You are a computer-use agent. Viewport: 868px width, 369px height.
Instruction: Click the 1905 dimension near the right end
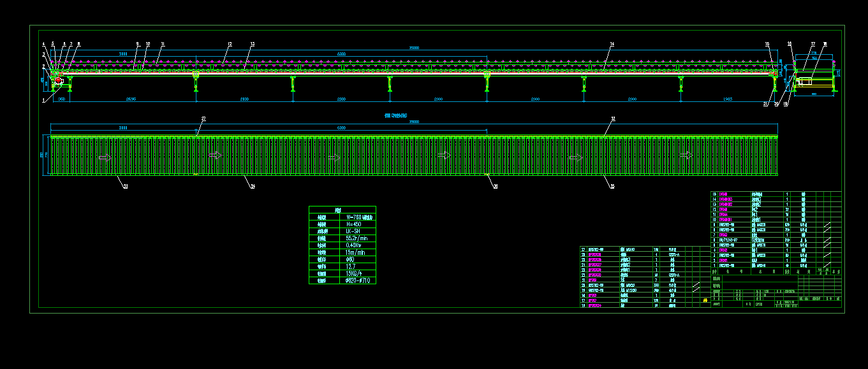coord(728,99)
